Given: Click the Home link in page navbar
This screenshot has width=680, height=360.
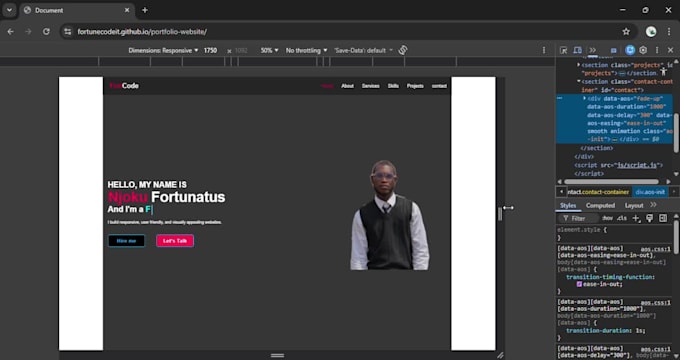Looking at the screenshot, I should point(327,86).
